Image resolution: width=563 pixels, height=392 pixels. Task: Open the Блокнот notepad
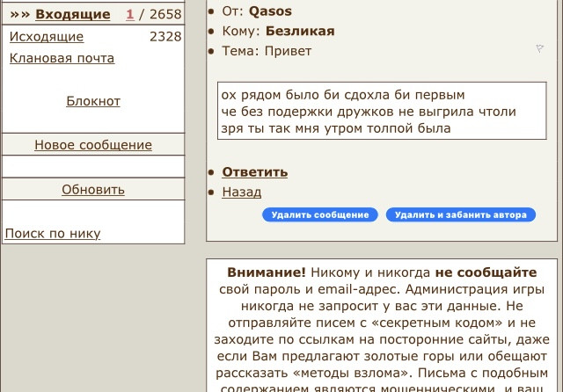point(93,101)
